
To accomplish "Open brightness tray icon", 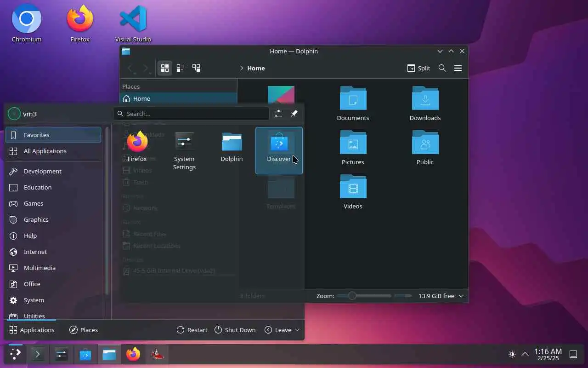I will (512, 354).
